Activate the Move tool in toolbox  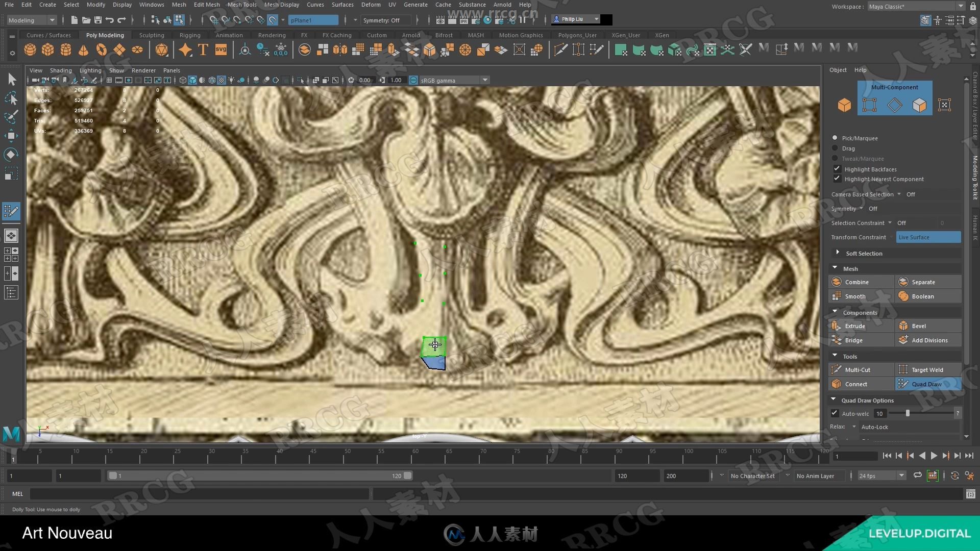[x=11, y=136]
